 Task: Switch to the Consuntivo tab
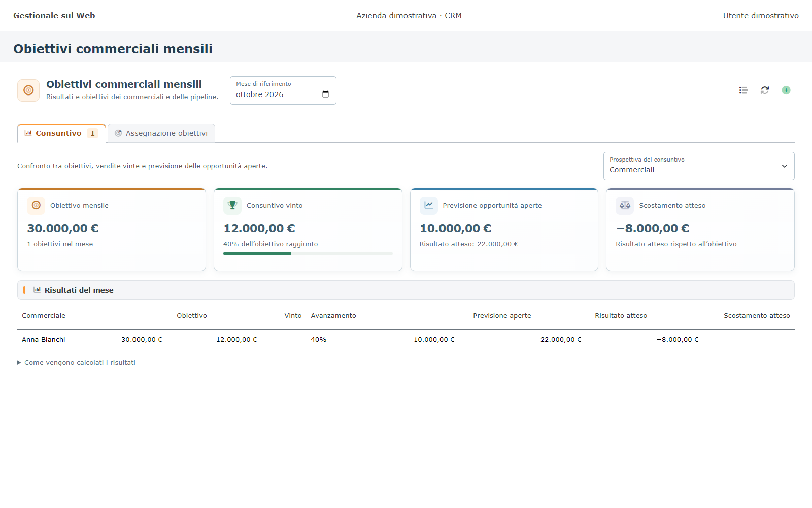[x=61, y=133]
